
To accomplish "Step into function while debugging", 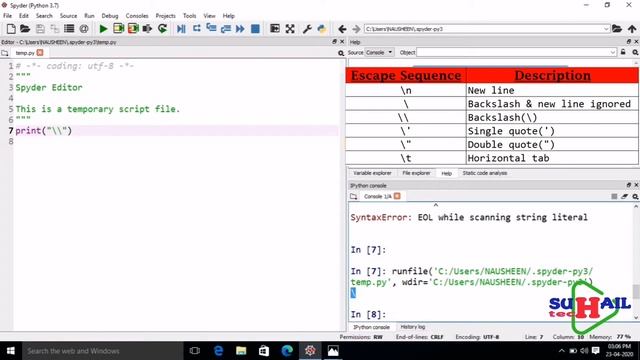I will tap(211, 28).
